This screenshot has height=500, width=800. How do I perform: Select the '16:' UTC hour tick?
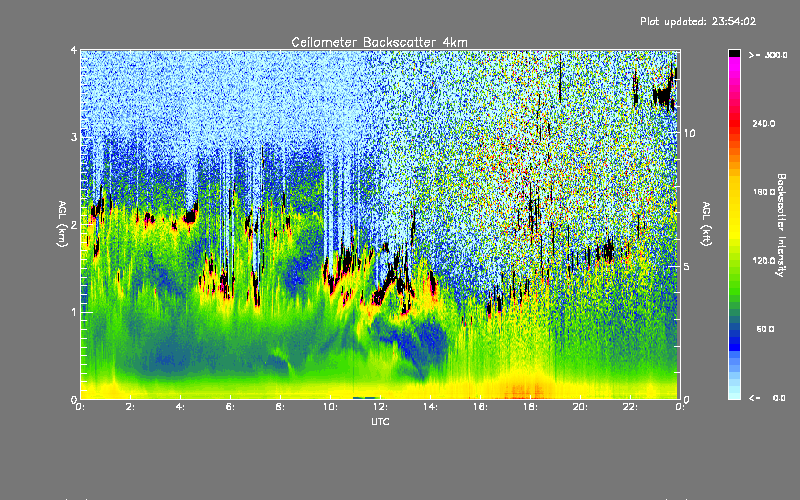click(x=480, y=407)
